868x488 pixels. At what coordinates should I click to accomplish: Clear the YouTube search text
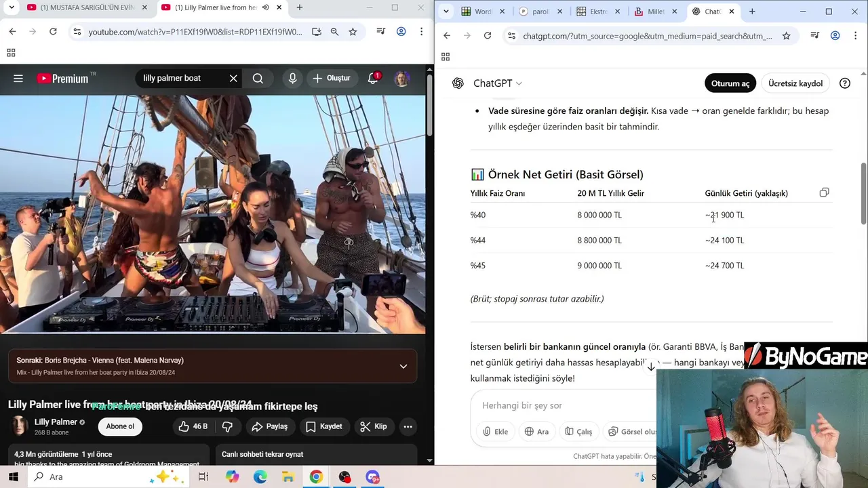[233, 79]
